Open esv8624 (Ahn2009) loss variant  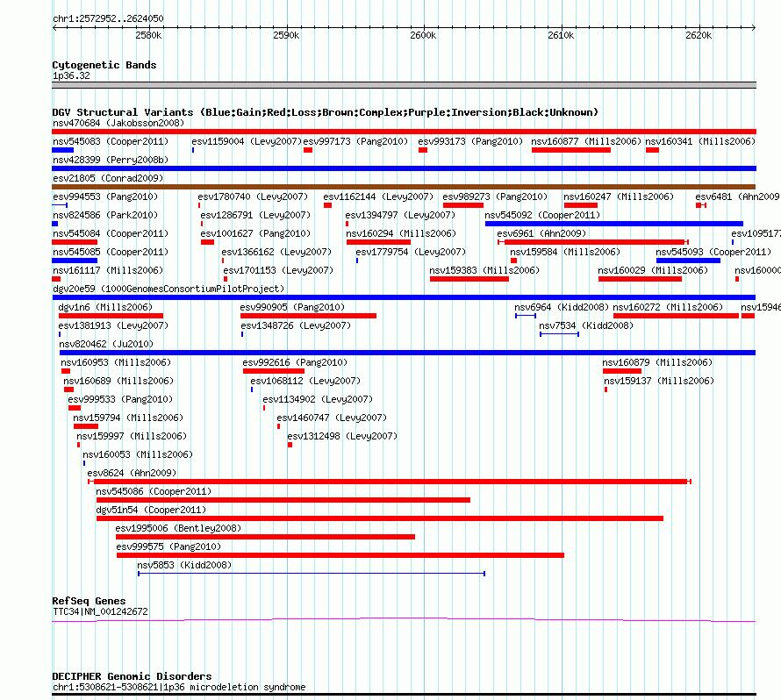390,482
